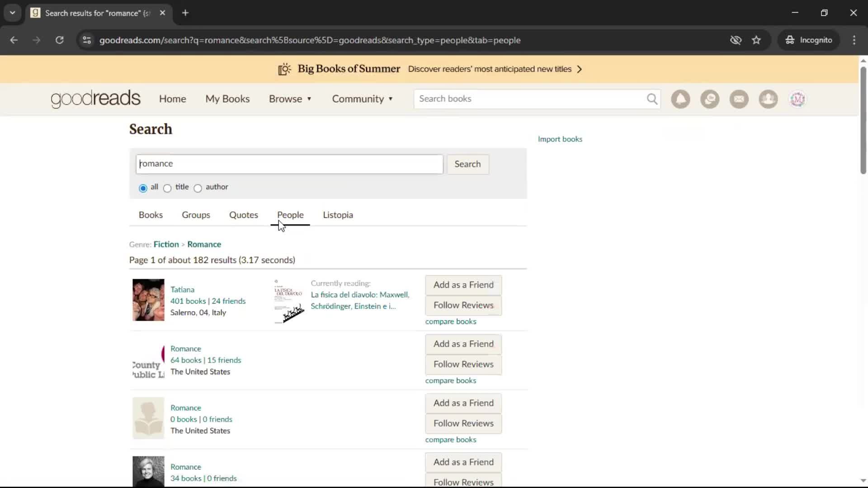
Task: Click the third-party cookies blocked eye icon
Action: point(736,40)
